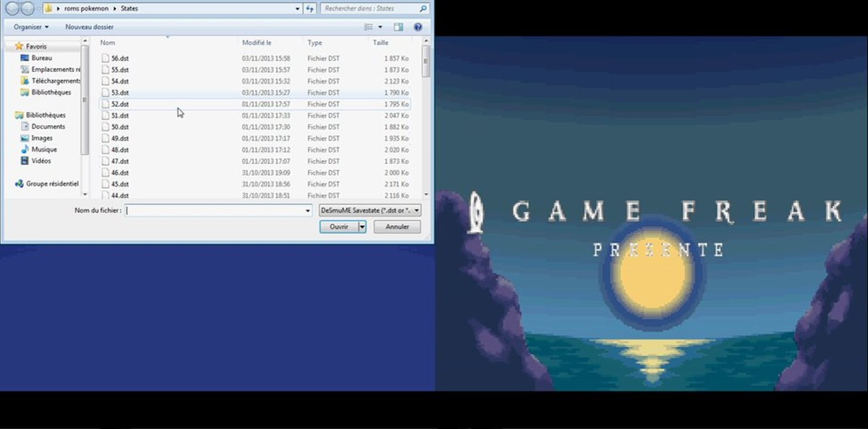868x429 pixels.
Task: Click the Groupe résidentiel icon
Action: pos(19,184)
